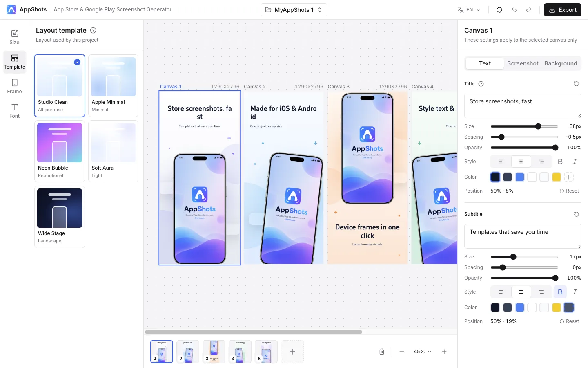
Task: Open the 45% zoom level dropdown
Action: coord(423,352)
